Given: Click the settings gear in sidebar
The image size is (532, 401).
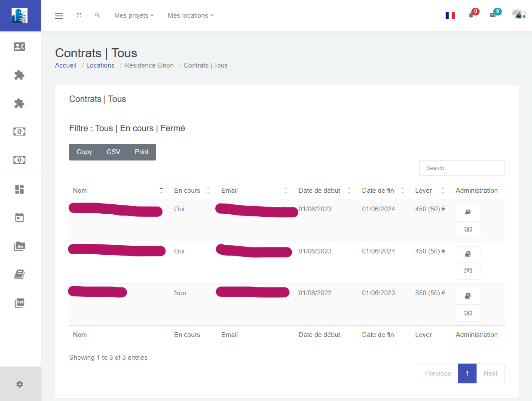Looking at the screenshot, I should [20, 384].
